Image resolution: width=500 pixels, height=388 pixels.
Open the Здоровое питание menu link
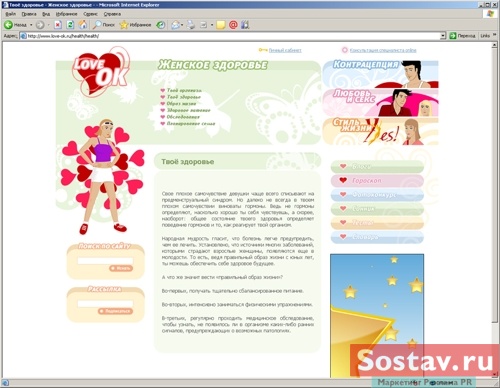(x=189, y=110)
